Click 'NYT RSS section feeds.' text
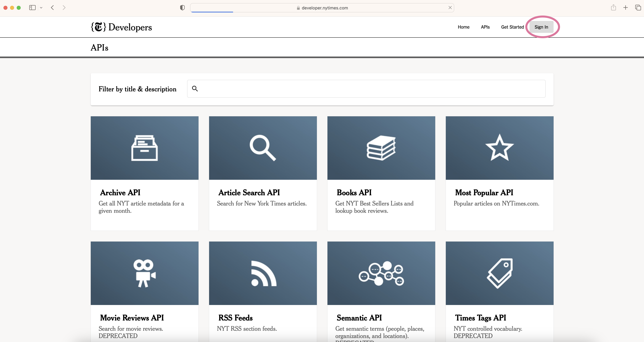Viewport: 644px width, 342px height. click(x=247, y=329)
